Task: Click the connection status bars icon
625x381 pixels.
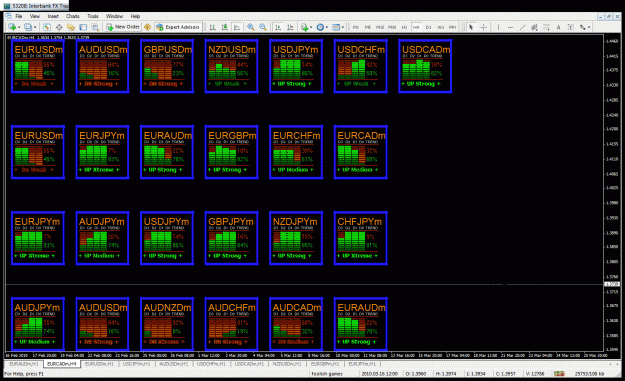Action: coord(559,374)
